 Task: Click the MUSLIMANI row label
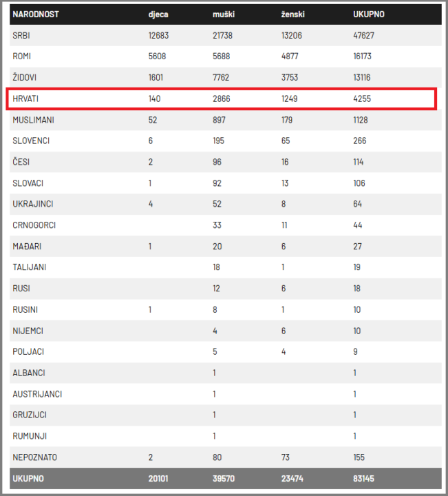tap(33, 120)
